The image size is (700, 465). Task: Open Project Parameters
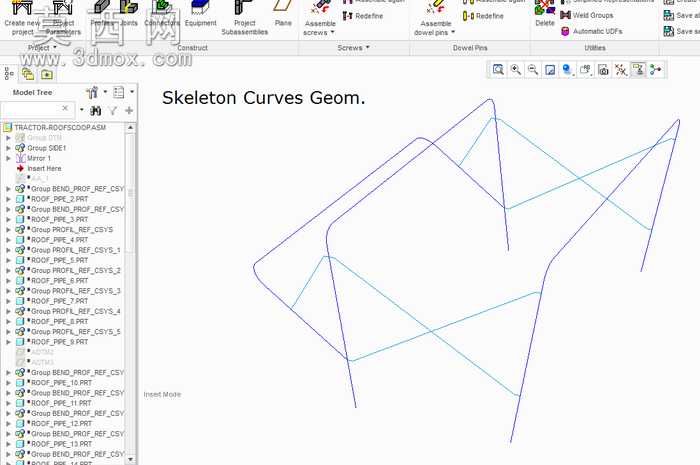pos(63,18)
